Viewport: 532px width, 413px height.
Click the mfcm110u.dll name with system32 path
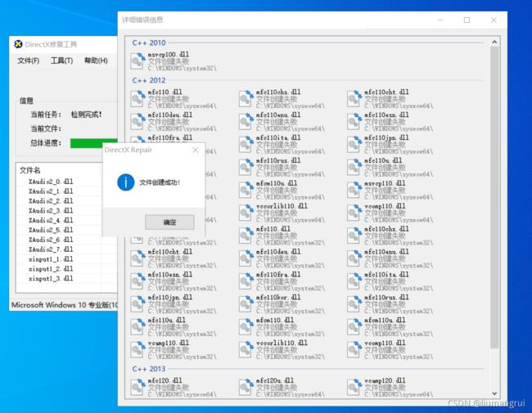click(x=385, y=320)
